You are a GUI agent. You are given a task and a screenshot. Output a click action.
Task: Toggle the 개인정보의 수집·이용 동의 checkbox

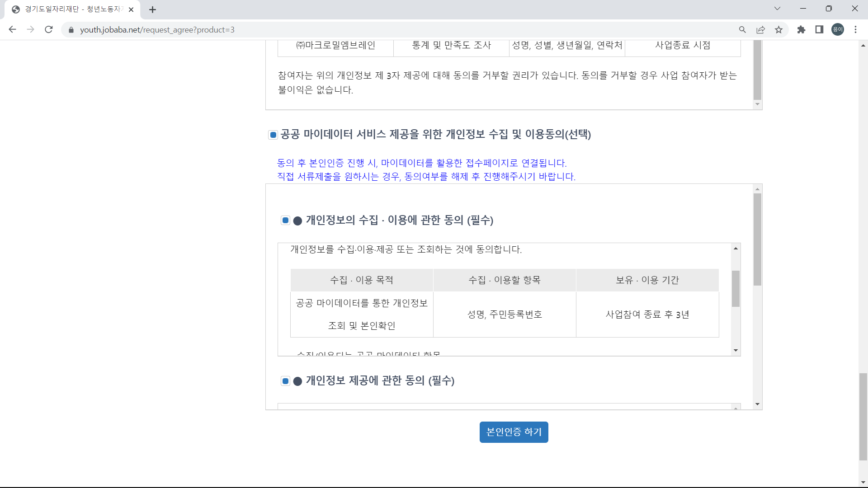pos(285,221)
